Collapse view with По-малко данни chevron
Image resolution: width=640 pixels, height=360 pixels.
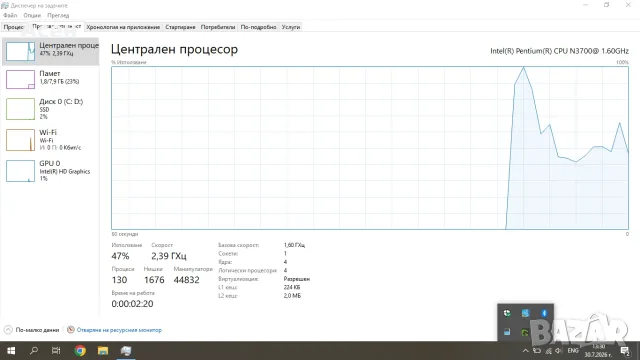click(8, 330)
